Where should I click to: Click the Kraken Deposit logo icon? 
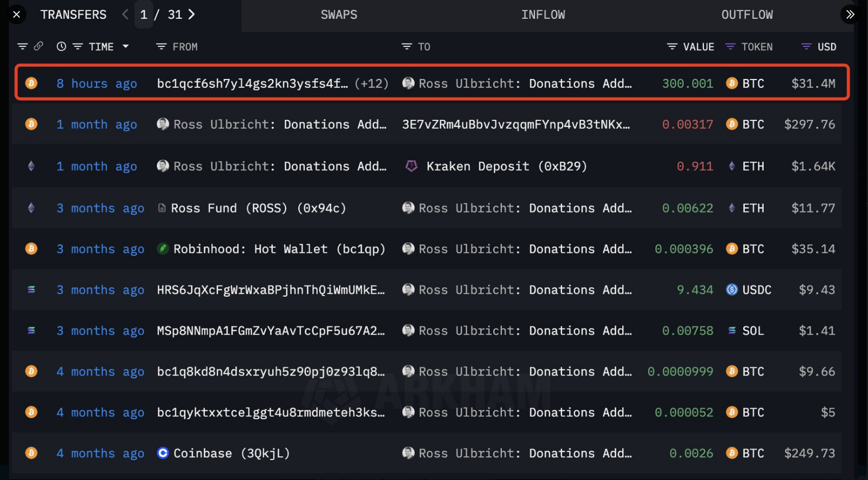(411, 166)
